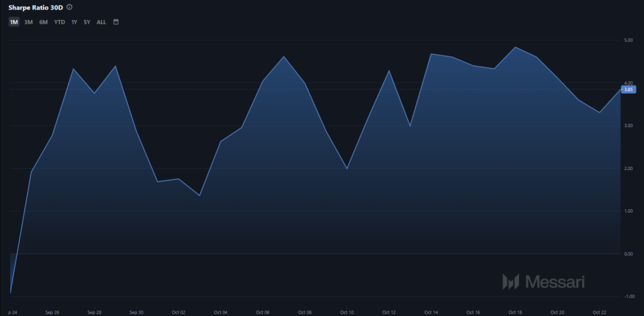Click the Sep 30 x-axis label
This screenshot has width=644, height=316.
(136, 312)
